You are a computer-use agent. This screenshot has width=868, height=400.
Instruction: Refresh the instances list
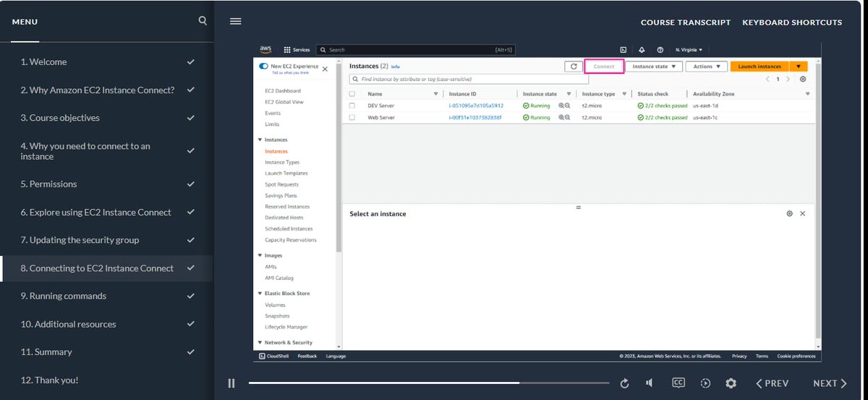[x=574, y=67]
